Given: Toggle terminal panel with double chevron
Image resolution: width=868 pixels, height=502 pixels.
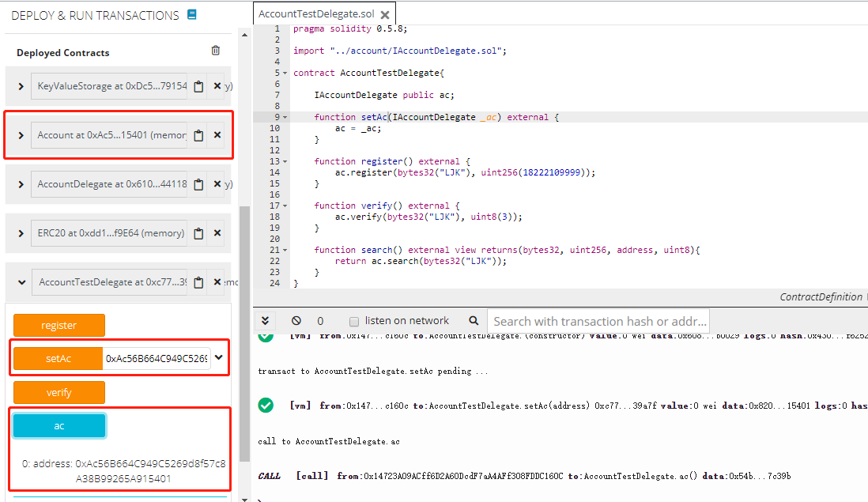Looking at the screenshot, I should [265, 320].
